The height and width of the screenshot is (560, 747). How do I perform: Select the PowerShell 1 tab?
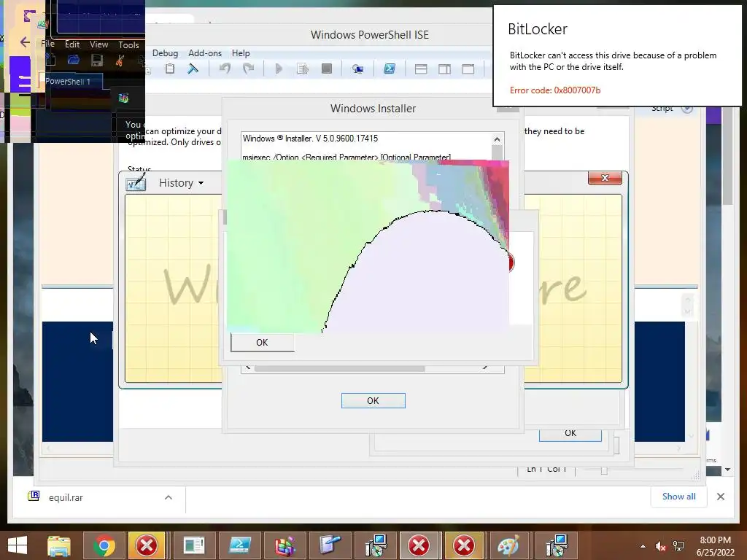click(69, 82)
